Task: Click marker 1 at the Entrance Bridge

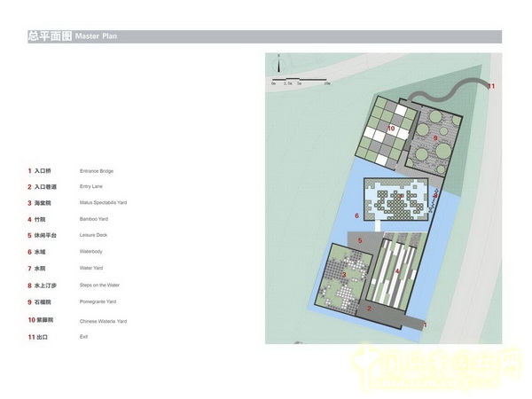Action: coord(426,326)
